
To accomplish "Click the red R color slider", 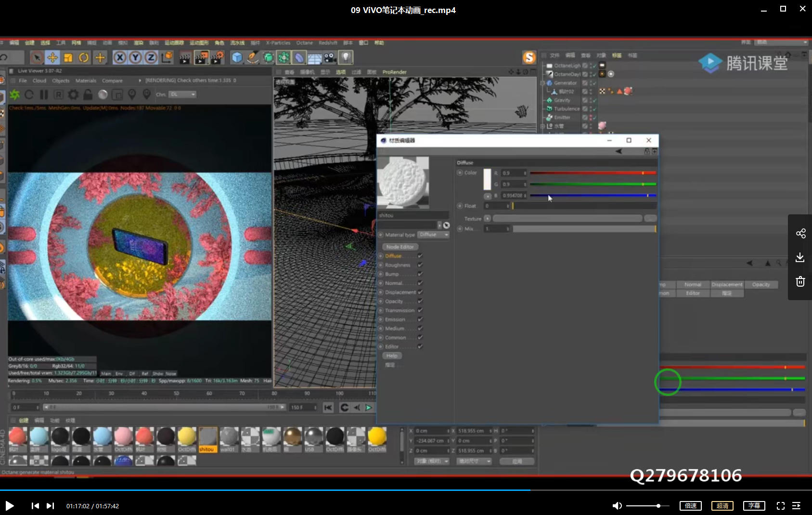I will tap(592, 173).
